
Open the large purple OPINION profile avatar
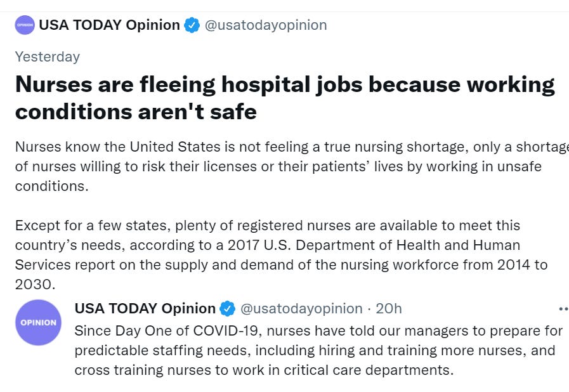[39, 322]
